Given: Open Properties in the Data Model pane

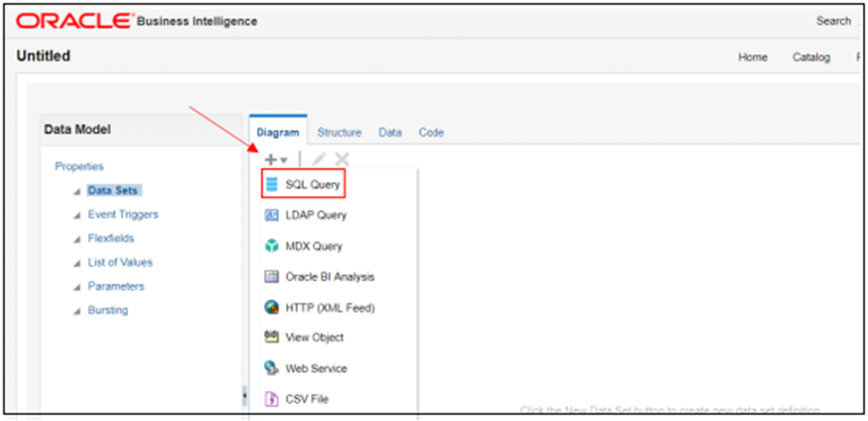Looking at the screenshot, I should [80, 167].
